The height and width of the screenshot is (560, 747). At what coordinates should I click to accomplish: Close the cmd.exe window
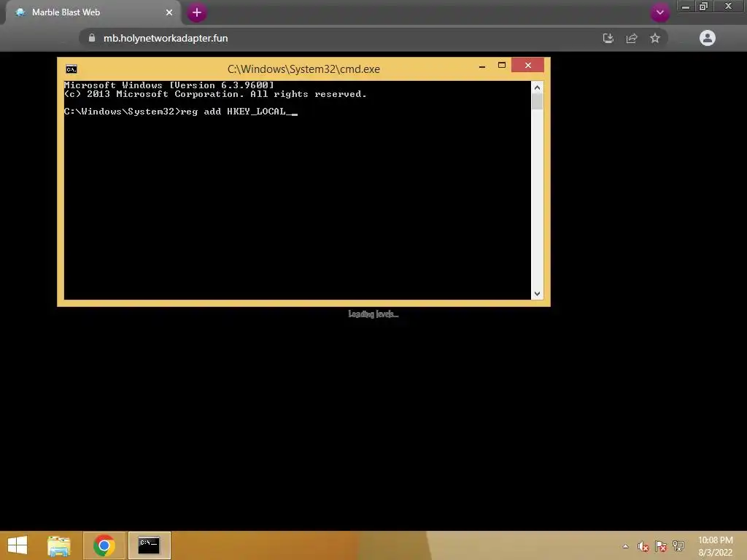pyautogui.click(x=528, y=65)
